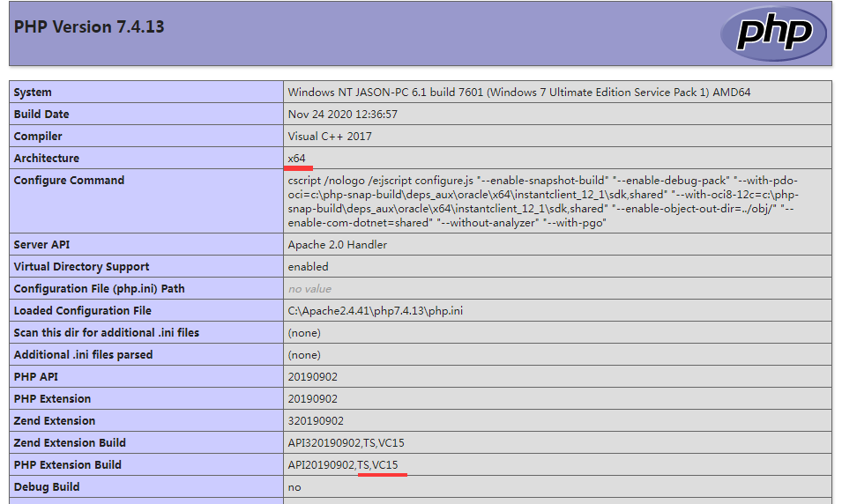This screenshot has width=842, height=504.
Task: Select the 'PHP API' label
Action: 35,377
